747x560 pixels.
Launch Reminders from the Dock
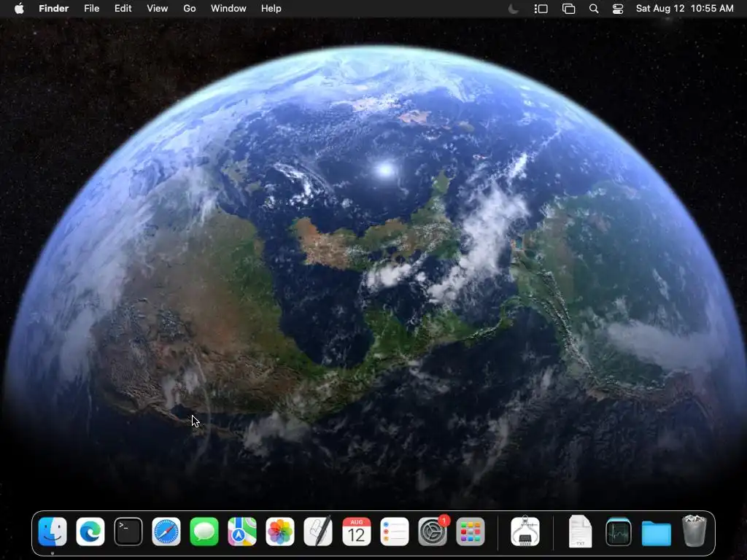(395, 532)
